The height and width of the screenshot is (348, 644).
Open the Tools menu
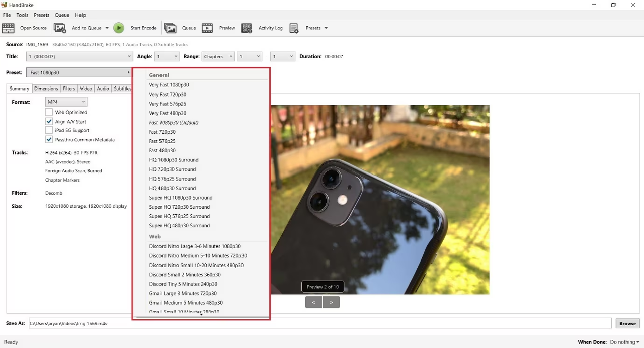coord(22,15)
